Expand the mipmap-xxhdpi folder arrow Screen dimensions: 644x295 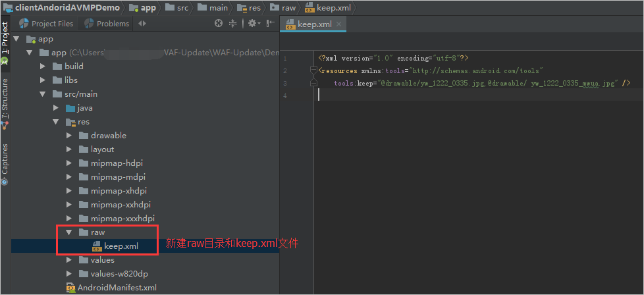click(68, 205)
